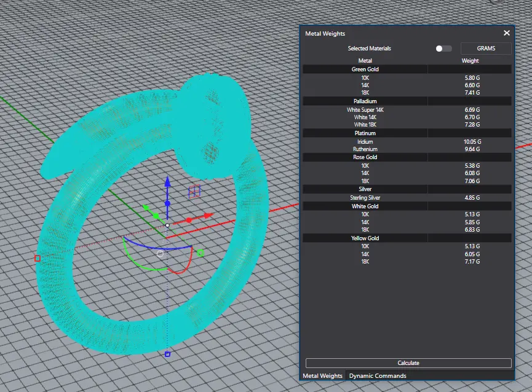
Task: Click the blue square scale handle at bottom
Action: (167, 354)
